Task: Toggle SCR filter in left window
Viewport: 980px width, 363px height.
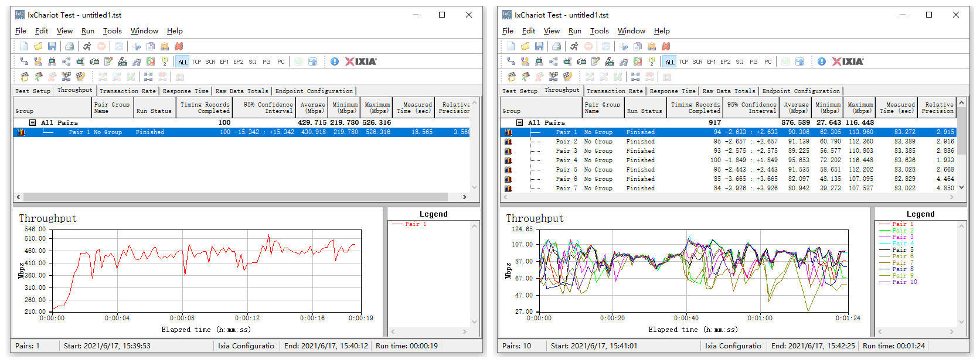Action: (x=210, y=61)
